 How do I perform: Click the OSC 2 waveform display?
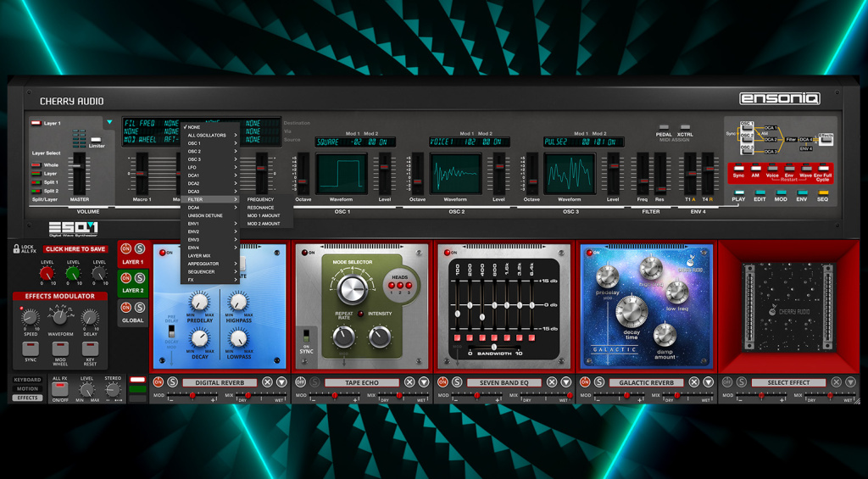[456, 173]
